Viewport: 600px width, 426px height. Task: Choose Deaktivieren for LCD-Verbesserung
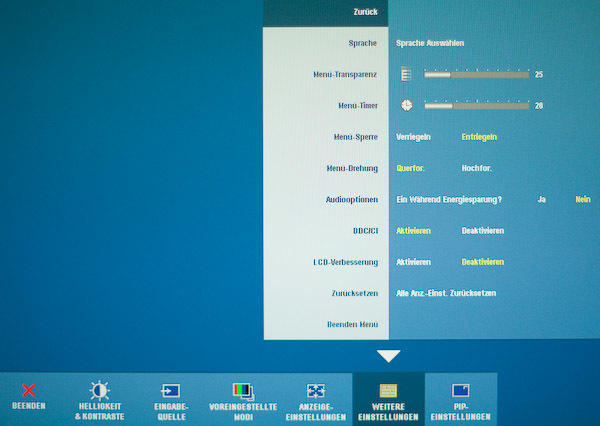(483, 262)
